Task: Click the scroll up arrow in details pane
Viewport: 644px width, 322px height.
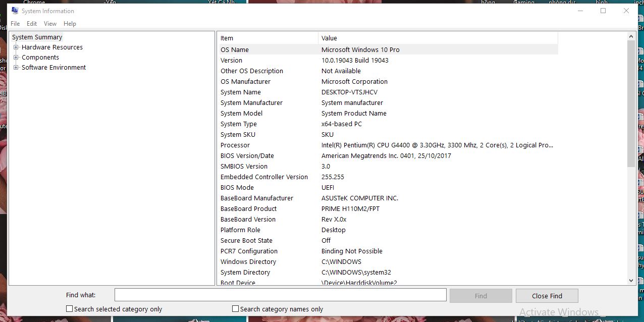Action: pyautogui.click(x=631, y=36)
